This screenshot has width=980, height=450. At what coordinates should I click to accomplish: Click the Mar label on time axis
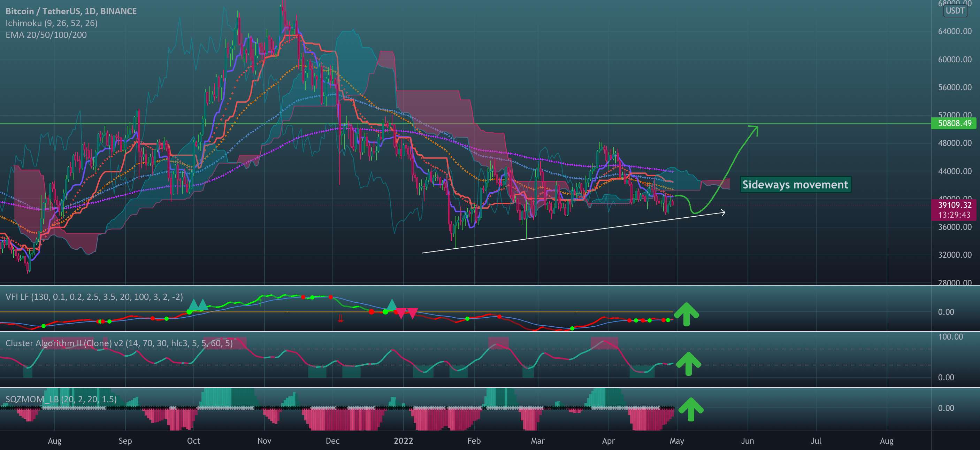pos(537,441)
